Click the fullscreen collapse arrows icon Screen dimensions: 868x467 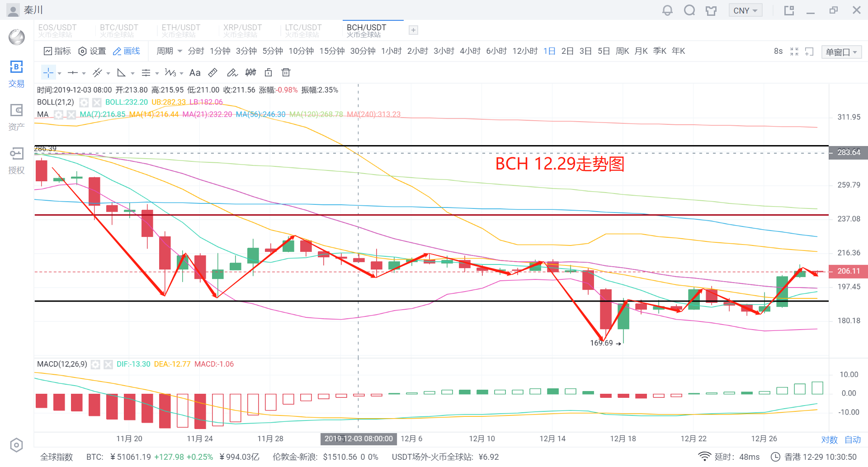794,52
